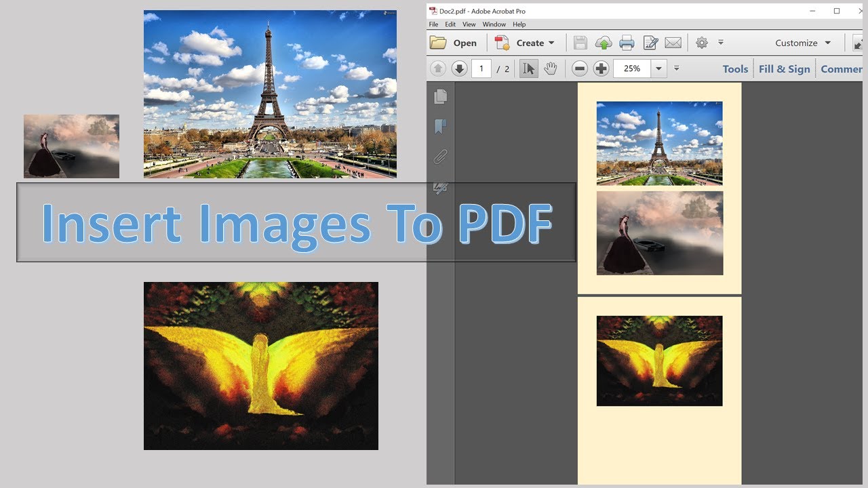Go to previous page arrow
The height and width of the screenshot is (488, 868).
coord(438,68)
